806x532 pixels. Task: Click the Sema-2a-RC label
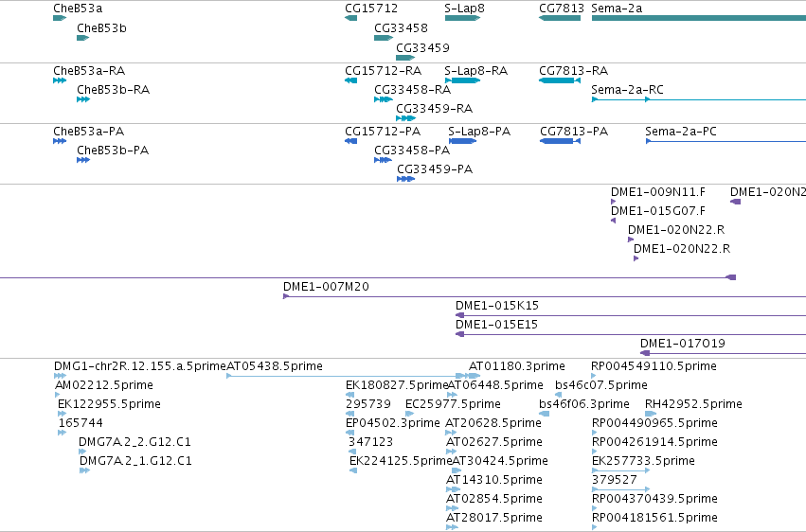coord(627,90)
